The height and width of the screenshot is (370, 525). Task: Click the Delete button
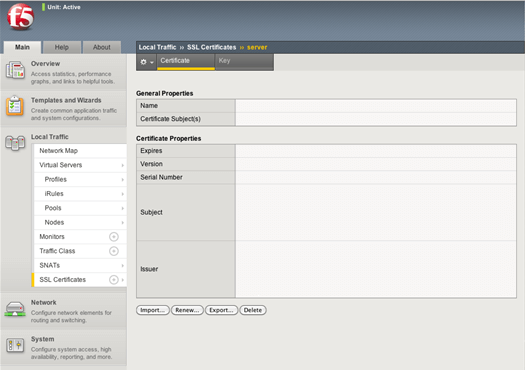pyautogui.click(x=253, y=310)
